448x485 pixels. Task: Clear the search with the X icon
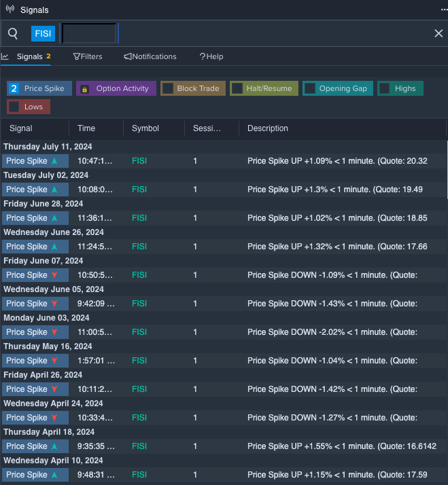tap(438, 33)
